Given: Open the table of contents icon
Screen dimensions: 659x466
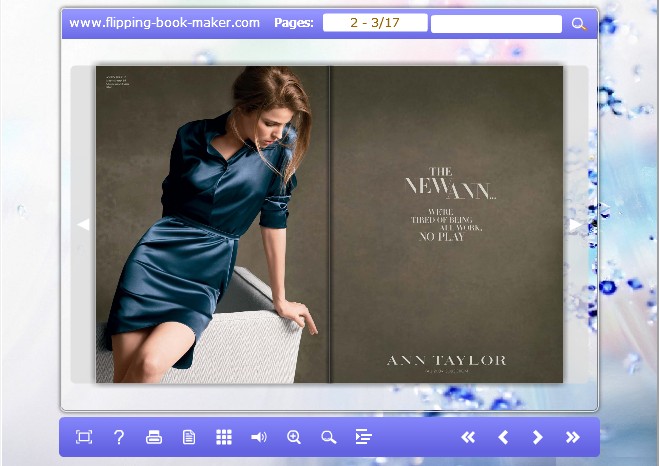Looking at the screenshot, I should pos(363,437).
